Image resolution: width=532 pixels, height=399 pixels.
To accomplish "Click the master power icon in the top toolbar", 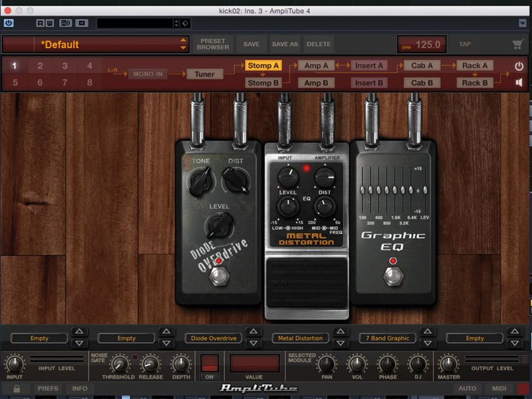I will point(8,23).
